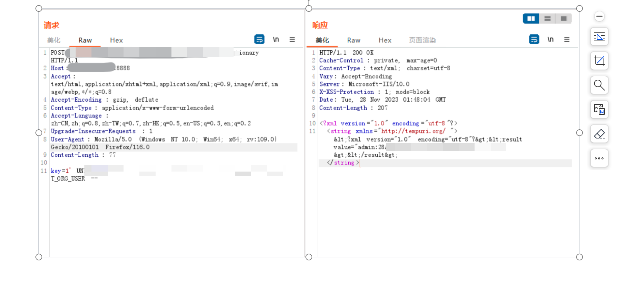644x281 pixels.
Task: Switch response panel to Raw tab
Action: pyautogui.click(x=354, y=40)
